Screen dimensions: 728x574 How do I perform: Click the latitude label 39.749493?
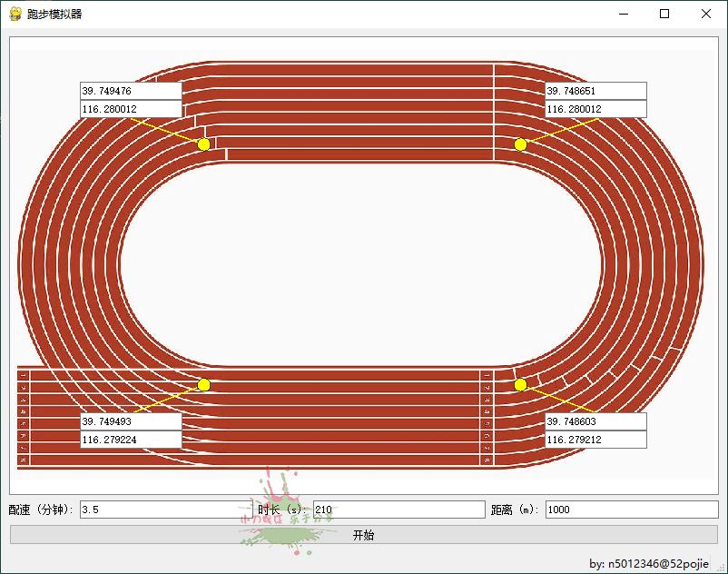[130, 421]
